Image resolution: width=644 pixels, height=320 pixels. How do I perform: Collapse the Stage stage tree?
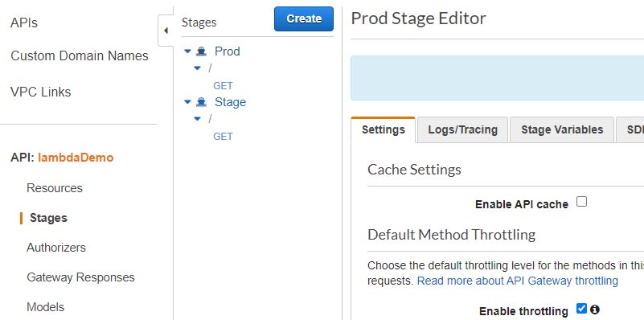click(x=187, y=102)
